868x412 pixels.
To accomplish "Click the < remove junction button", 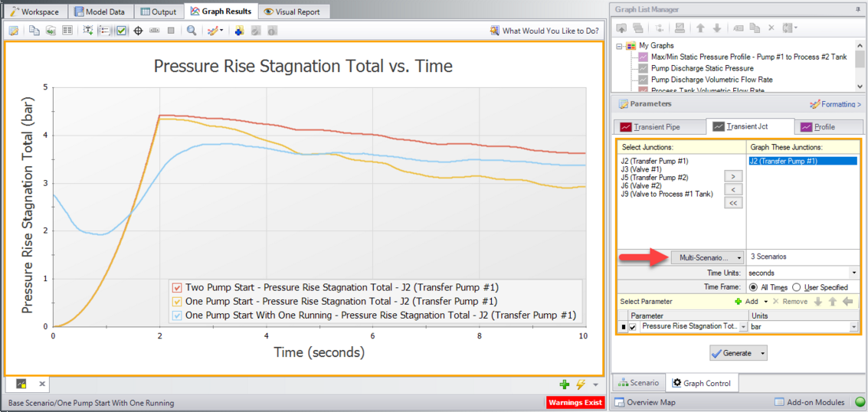I will coord(733,190).
